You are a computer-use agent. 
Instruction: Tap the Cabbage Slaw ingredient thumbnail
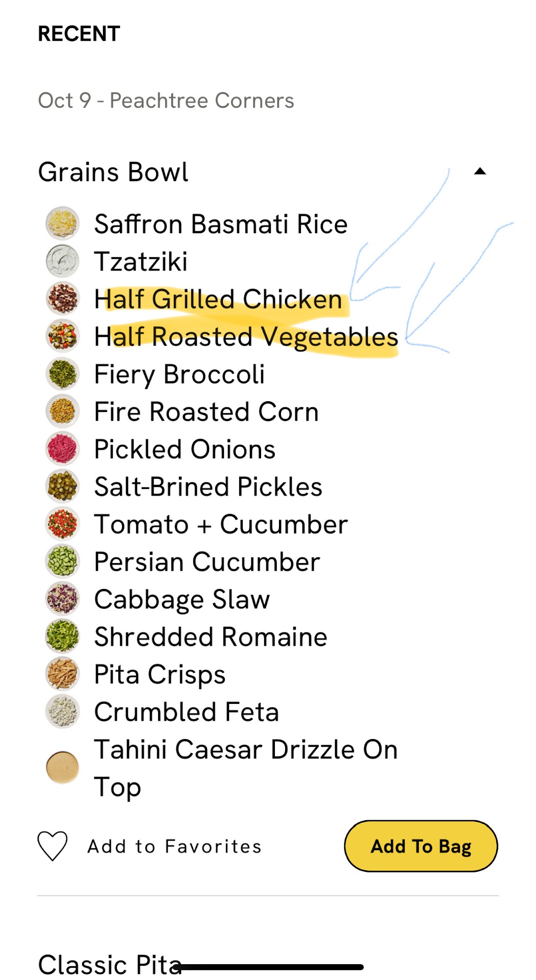click(x=62, y=599)
